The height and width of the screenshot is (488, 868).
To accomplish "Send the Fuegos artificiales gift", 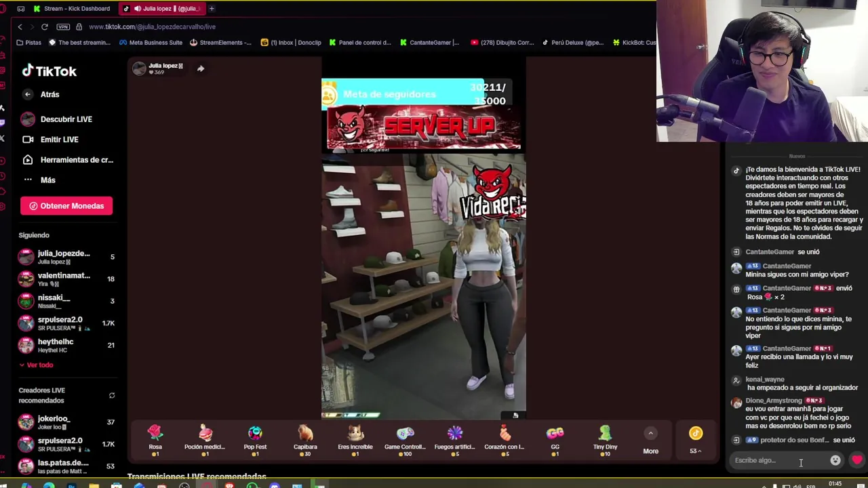I will click(x=455, y=439).
